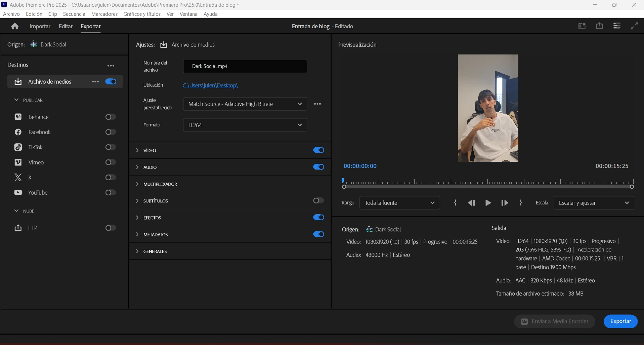Open the Gráficos y títulos menu

click(142, 14)
